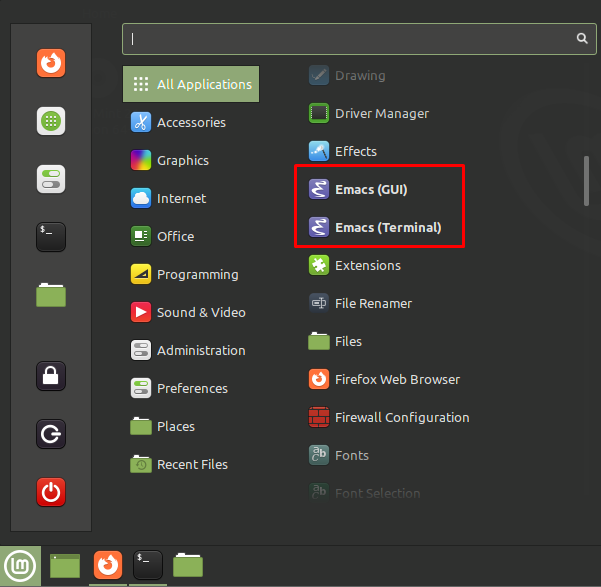Show the Sound & Video category

[200, 312]
